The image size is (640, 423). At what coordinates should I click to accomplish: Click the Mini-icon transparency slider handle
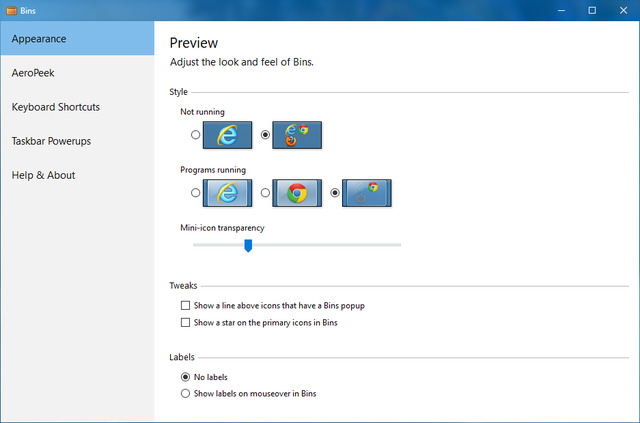coord(248,245)
